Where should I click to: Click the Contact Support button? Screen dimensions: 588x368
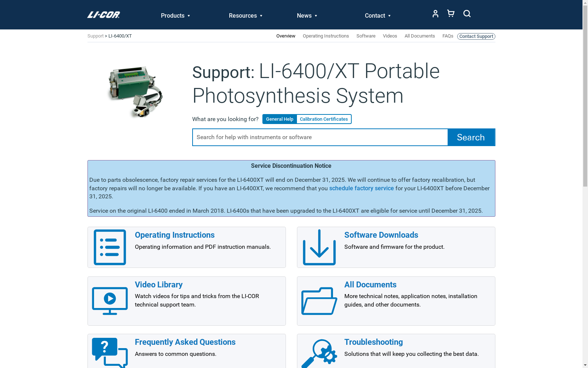click(x=476, y=36)
